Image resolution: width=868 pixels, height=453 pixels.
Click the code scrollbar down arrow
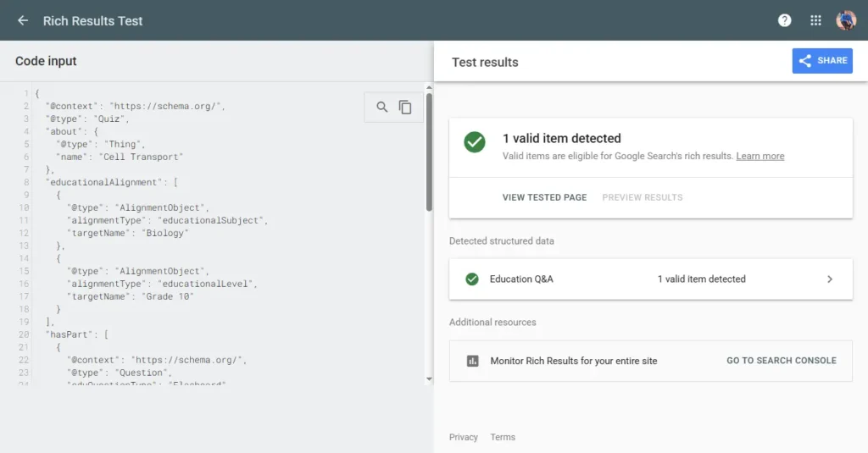coord(429,378)
